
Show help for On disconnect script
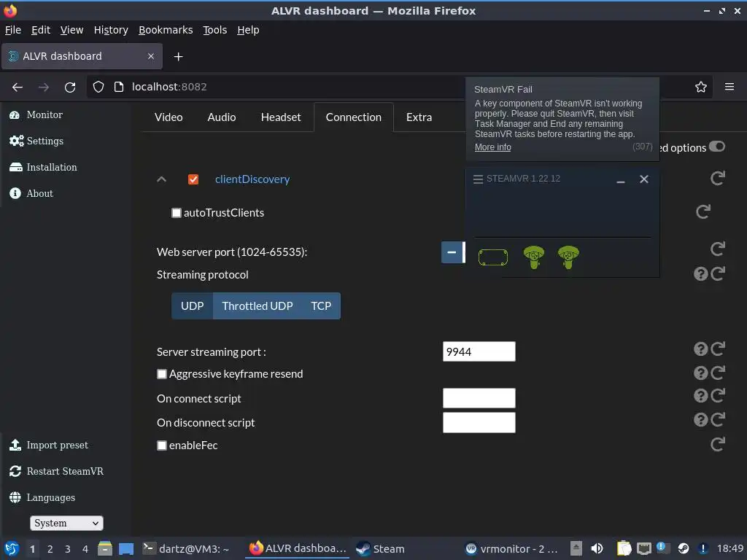click(700, 419)
